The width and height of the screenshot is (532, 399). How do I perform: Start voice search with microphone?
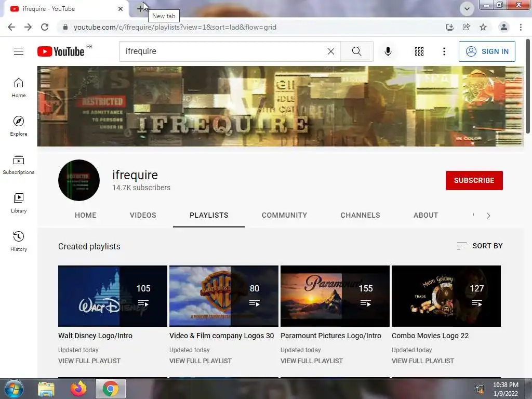click(388, 51)
